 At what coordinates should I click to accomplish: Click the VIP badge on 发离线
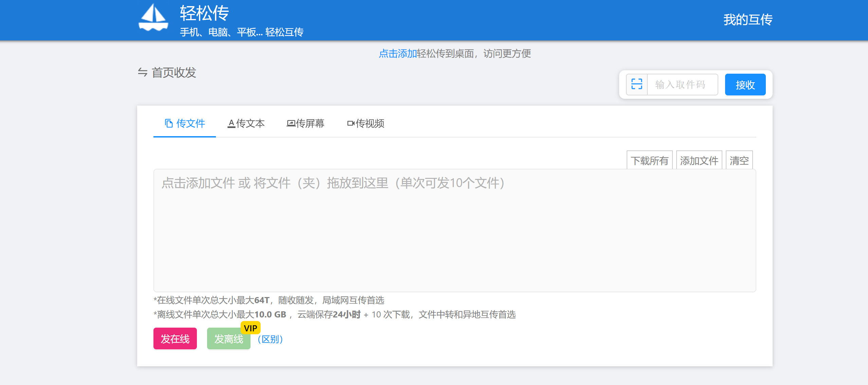point(251,328)
